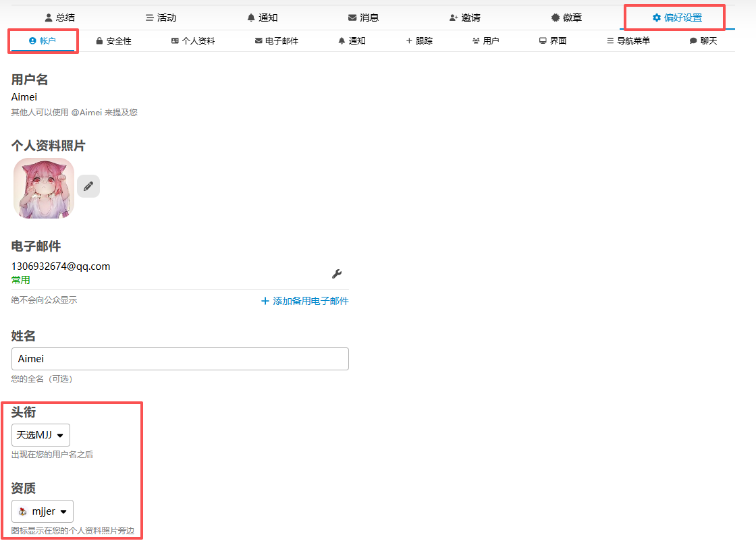Image resolution: width=756 pixels, height=541 pixels.
Task: Go to the 跟踪 preferences section
Action: pyautogui.click(x=418, y=41)
